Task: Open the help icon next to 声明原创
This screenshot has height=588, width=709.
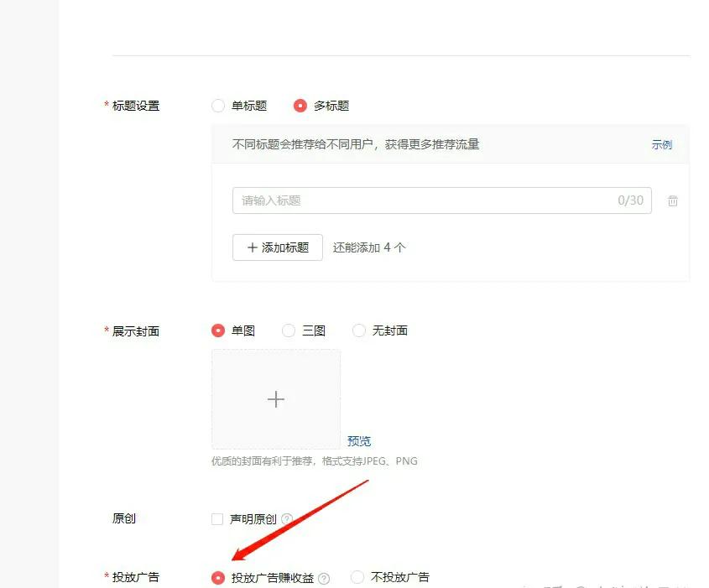Action: (x=288, y=518)
